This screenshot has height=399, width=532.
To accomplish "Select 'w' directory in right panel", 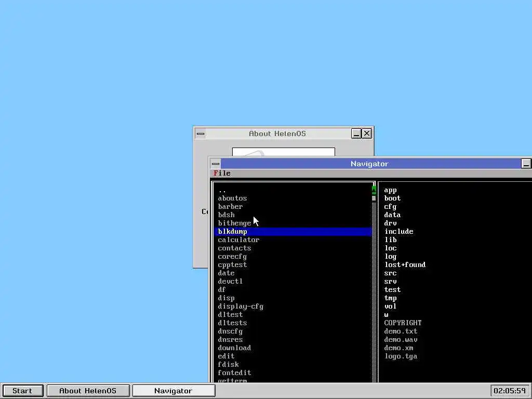I will (387, 315).
